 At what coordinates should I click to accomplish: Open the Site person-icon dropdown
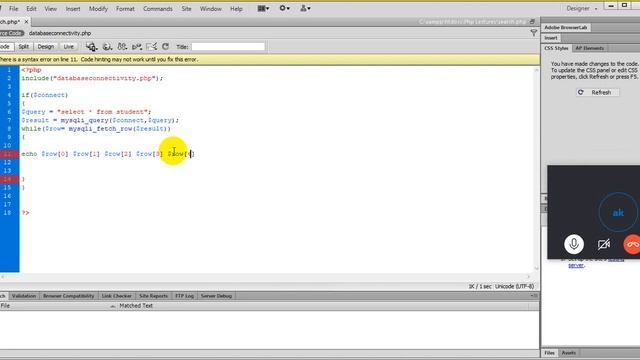click(x=305, y=8)
